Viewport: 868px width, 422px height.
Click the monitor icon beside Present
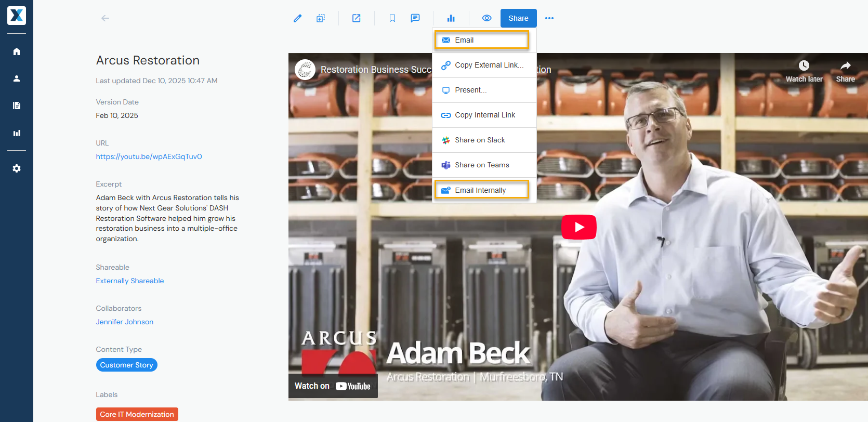coord(446,90)
